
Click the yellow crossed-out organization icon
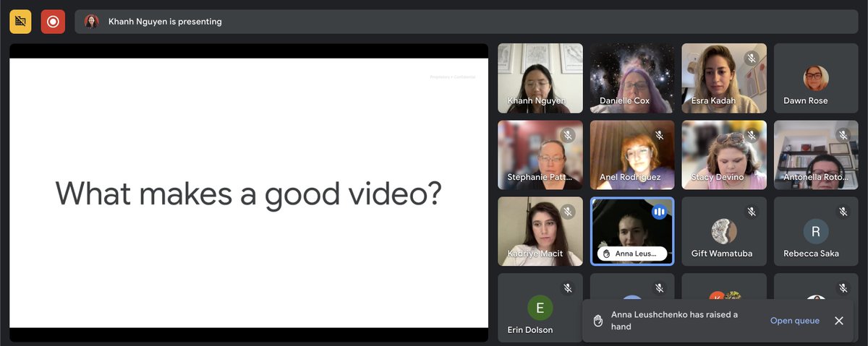20,22
